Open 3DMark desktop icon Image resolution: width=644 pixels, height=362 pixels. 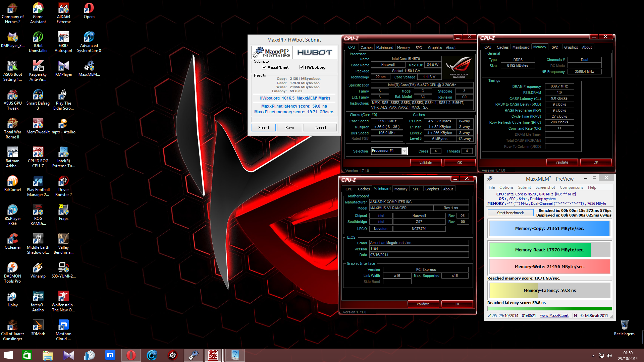click(x=38, y=328)
